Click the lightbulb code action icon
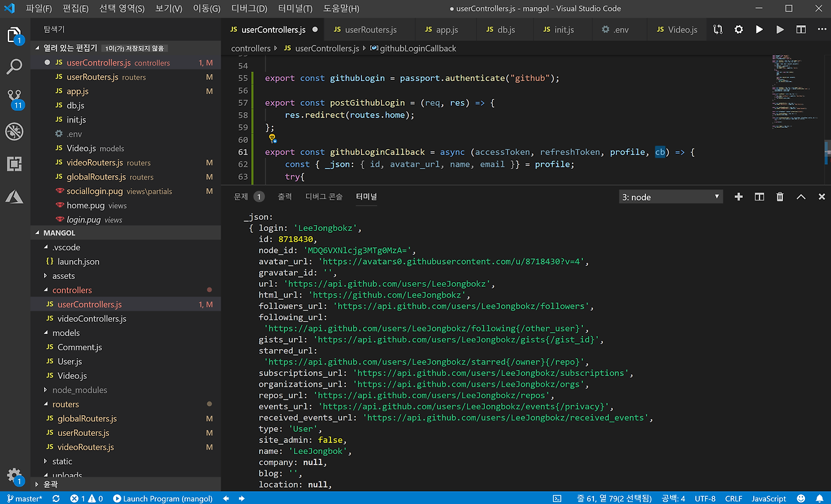Viewport: 831px width, 504px height. [x=272, y=139]
